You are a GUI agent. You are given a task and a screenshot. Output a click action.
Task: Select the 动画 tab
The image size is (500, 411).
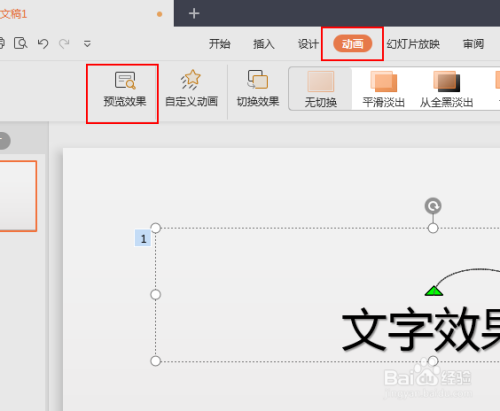[x=353, y=44]
